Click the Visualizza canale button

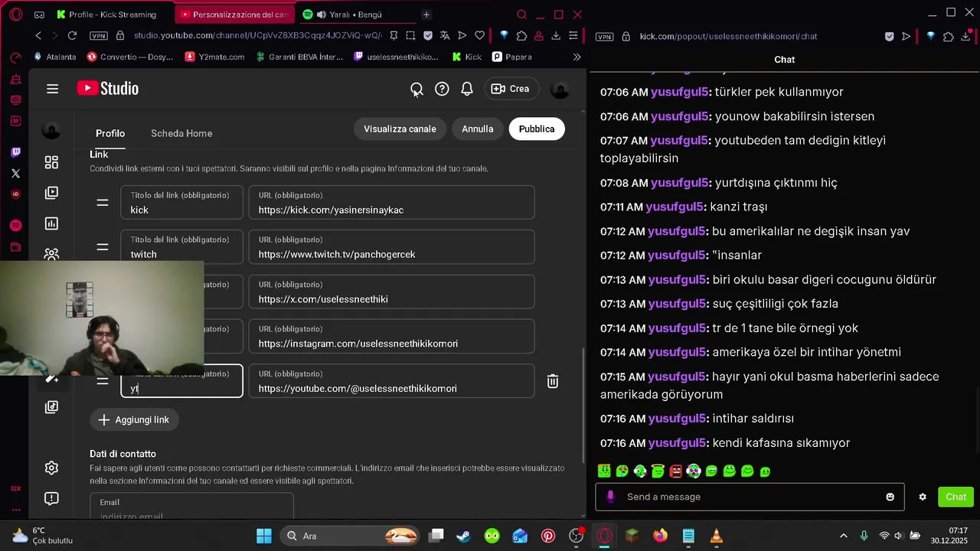coord(400,129)
